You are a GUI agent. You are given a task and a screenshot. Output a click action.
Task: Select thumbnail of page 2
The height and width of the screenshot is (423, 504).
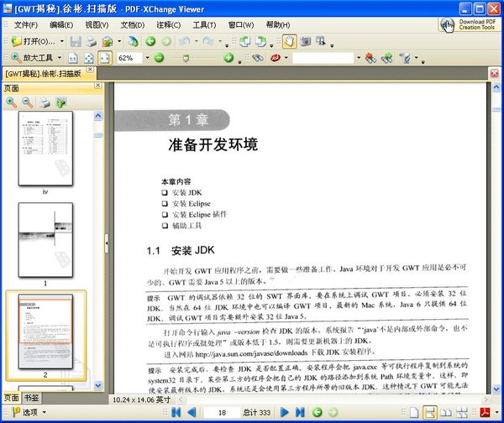click(45, 332)
